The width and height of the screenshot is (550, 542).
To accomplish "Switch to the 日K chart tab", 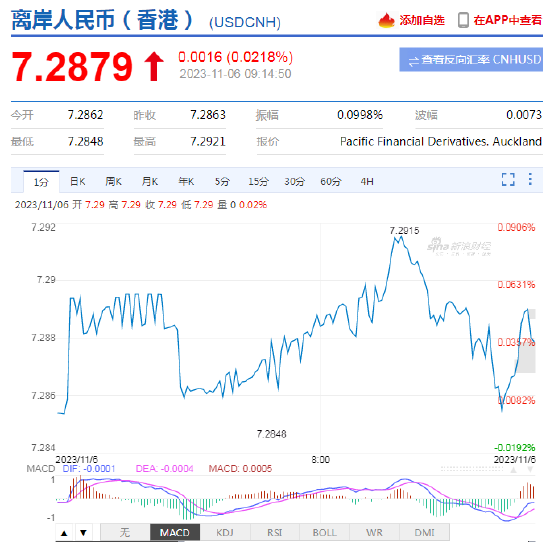I will (x=78, y=181).
